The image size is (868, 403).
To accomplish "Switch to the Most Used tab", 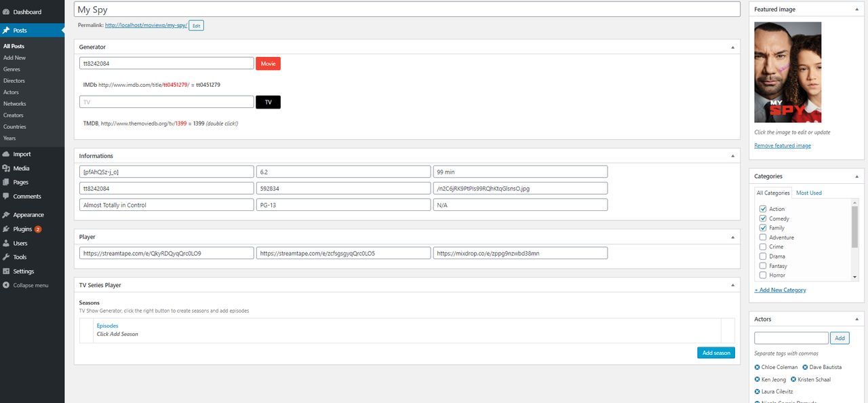I will (x=808, y=193).
